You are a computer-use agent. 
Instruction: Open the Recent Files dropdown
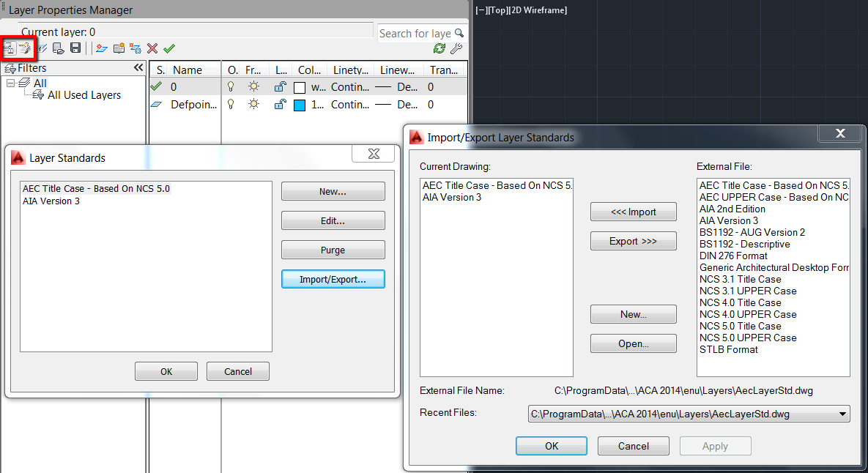coord(842,414)
